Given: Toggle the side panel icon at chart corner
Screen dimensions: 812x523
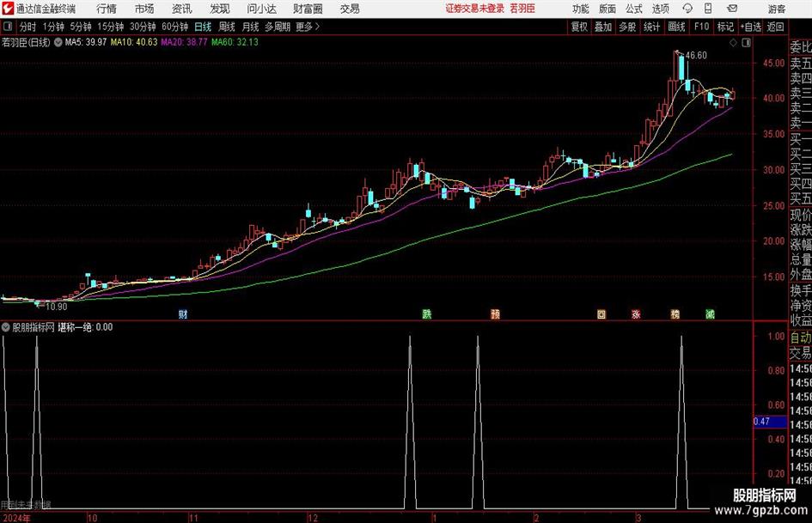Looking at the screenshot, I should point(746,43).
